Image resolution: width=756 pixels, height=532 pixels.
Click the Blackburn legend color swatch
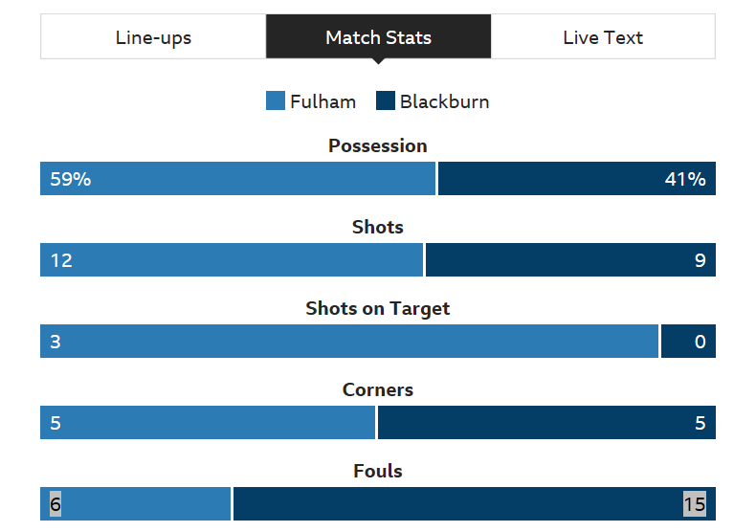point(386,101)
